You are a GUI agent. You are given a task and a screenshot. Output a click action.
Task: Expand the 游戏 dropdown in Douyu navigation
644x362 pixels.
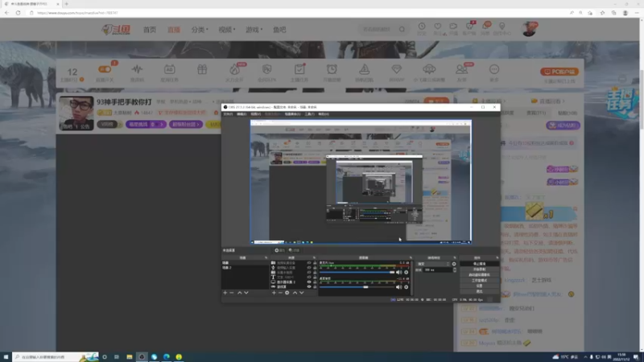click(x=254, y=30)
